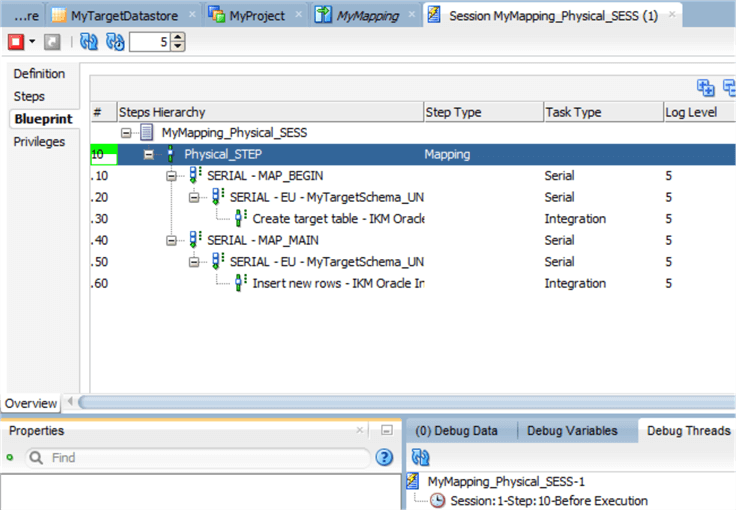Click the second auto-refresh icon in the toolbar
Image resolution: width=736 pixels, height=510 pixels.
115,42
